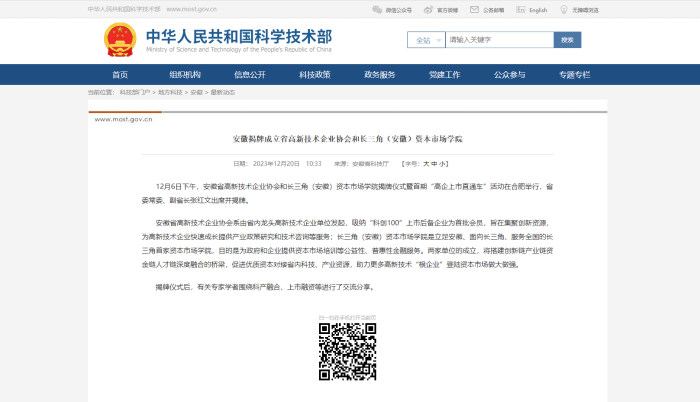
Task: Switch to the English site
Action: [538, 10]
